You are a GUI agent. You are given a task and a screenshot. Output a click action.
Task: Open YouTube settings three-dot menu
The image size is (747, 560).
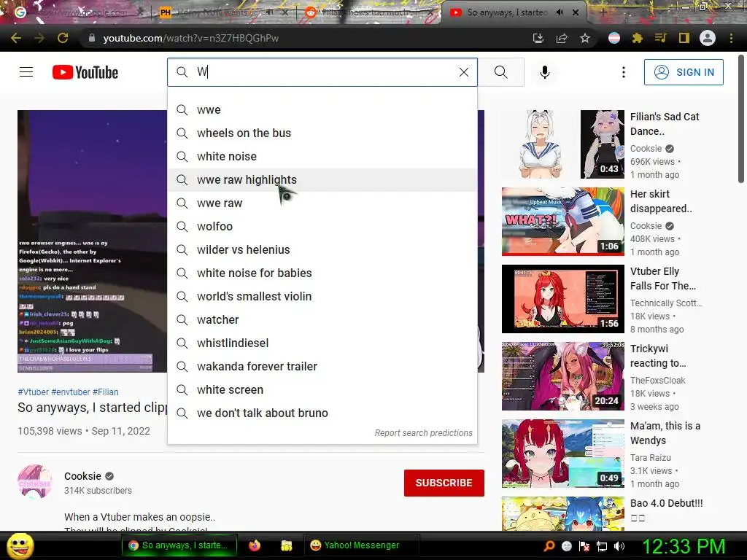click(x=623, y=72)
